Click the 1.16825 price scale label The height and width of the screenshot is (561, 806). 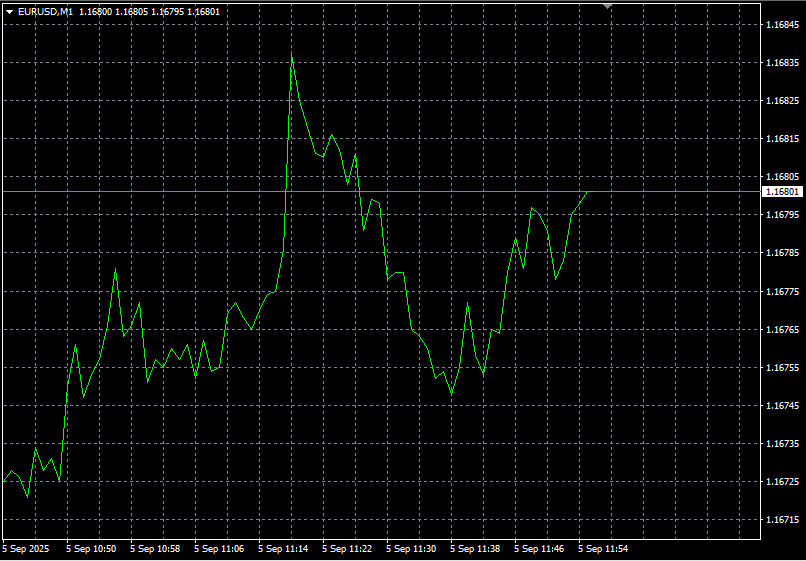point(782,101)
